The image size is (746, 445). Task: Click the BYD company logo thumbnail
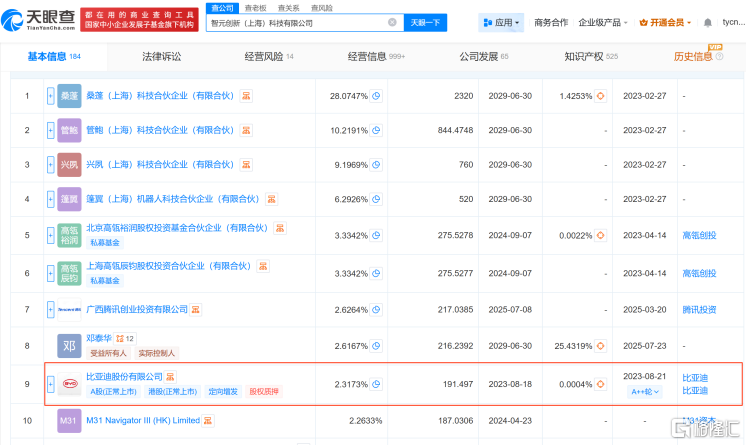pos(69,384)
